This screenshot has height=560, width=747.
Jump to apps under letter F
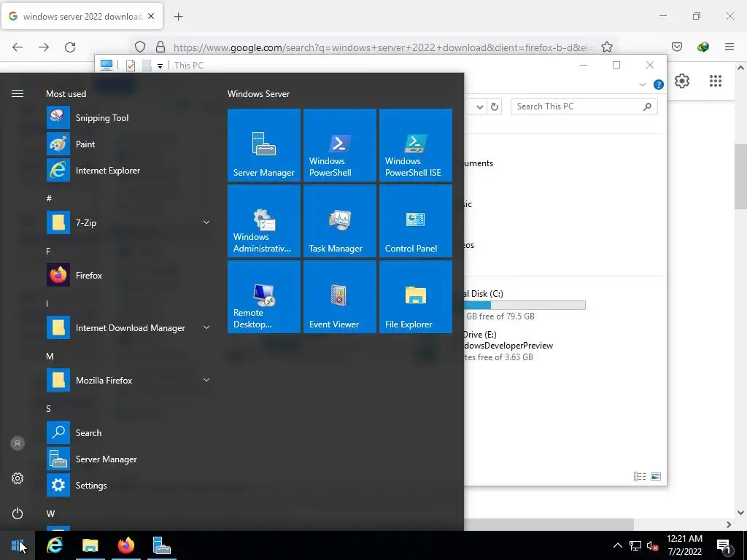pyautogui.click(x=48, y=251)
